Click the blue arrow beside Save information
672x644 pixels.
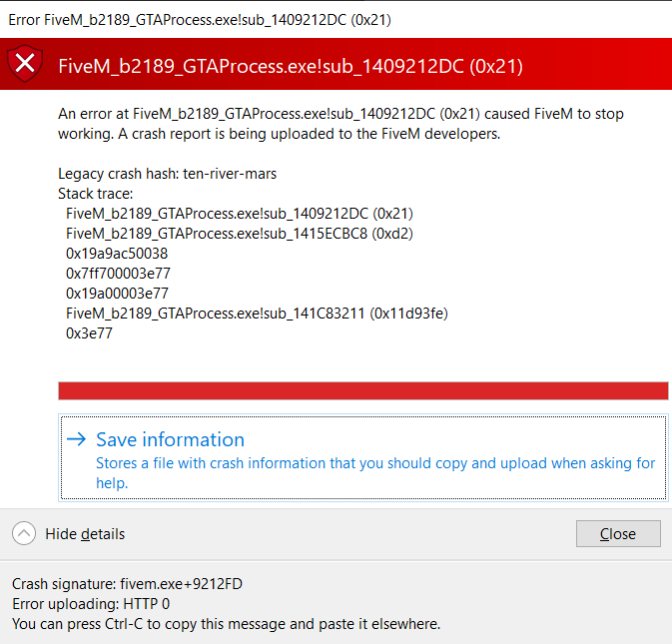[x=76, y=439]
